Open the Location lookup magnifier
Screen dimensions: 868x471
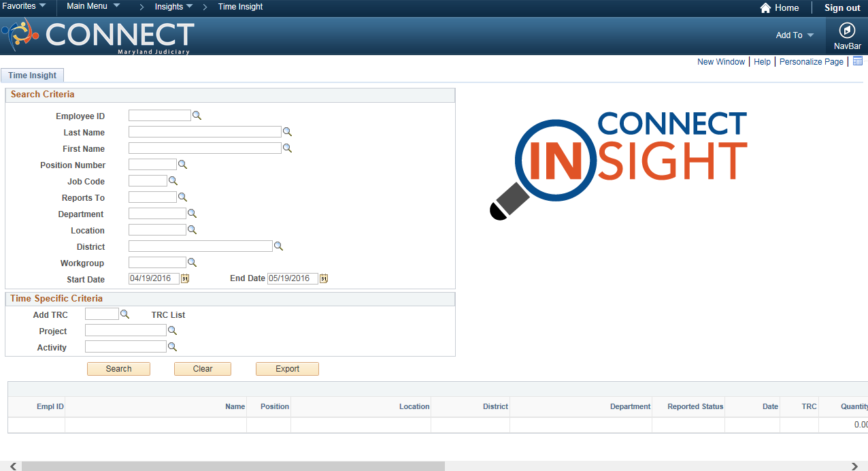(x=192, y=230)
